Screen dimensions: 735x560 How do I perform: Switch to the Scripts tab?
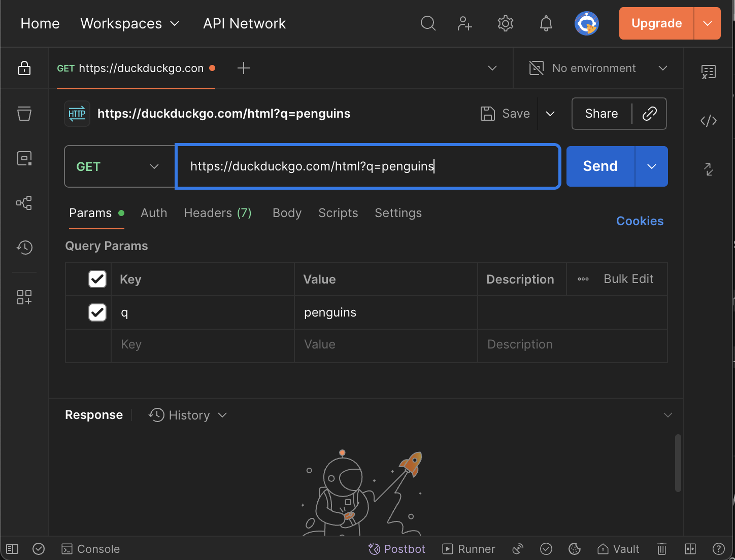click(x=338, y=213)
